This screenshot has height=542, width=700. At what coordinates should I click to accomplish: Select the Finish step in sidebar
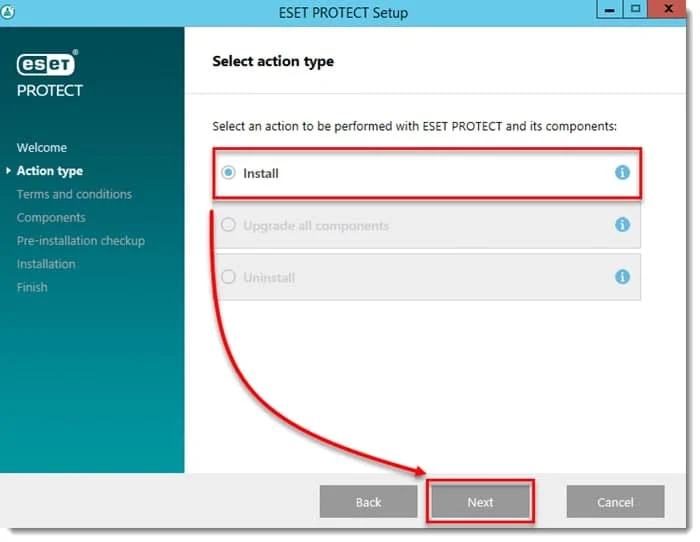point(32,287)
